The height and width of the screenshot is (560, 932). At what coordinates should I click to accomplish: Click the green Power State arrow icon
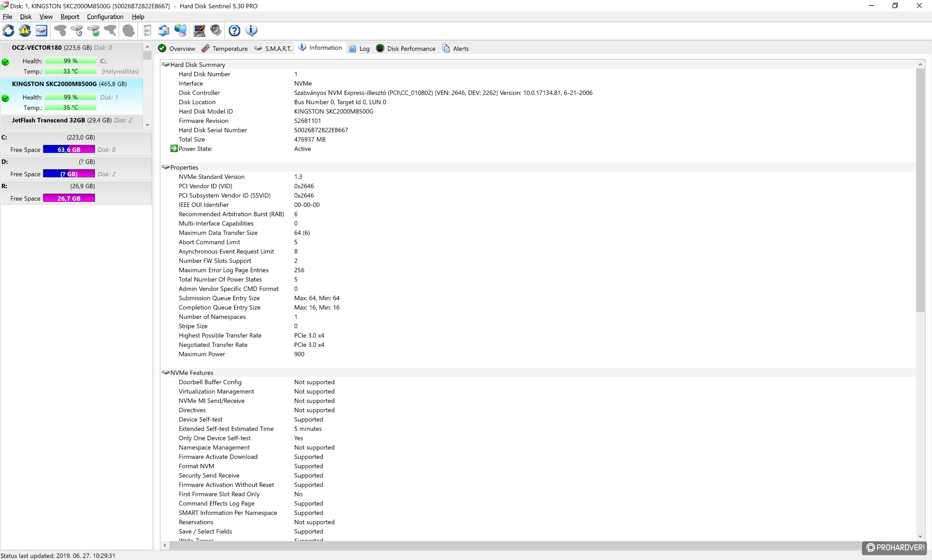coord(174,149)
